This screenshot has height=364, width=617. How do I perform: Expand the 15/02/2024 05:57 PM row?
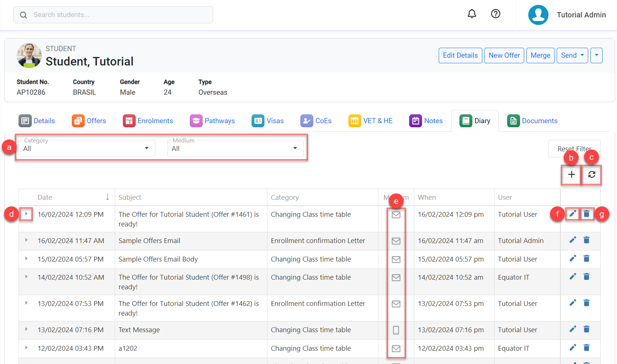pos(26,259)
